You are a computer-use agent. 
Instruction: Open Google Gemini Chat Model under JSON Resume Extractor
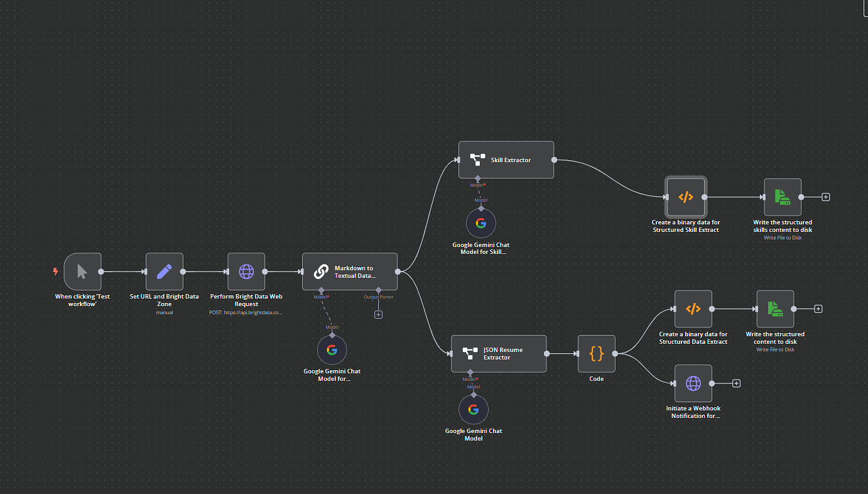coord(473,410)
